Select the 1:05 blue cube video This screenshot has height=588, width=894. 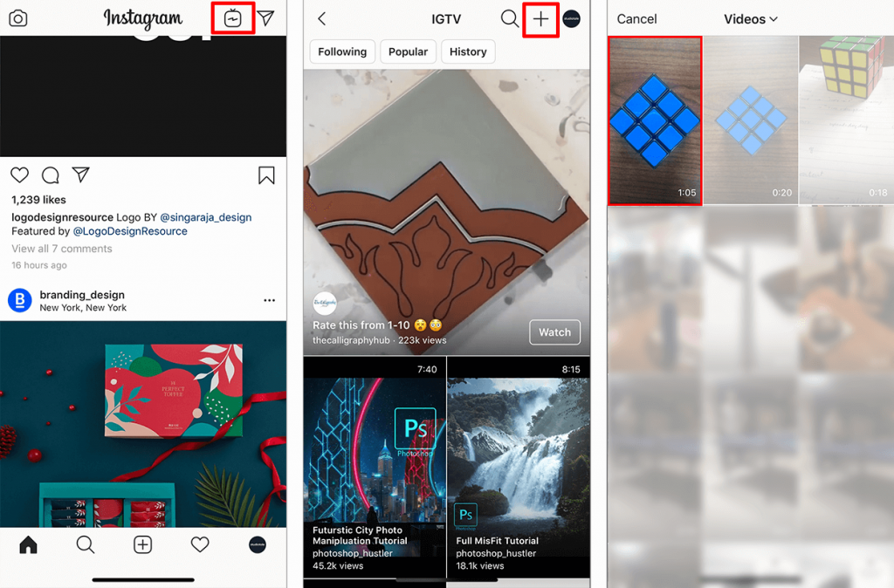655,120
